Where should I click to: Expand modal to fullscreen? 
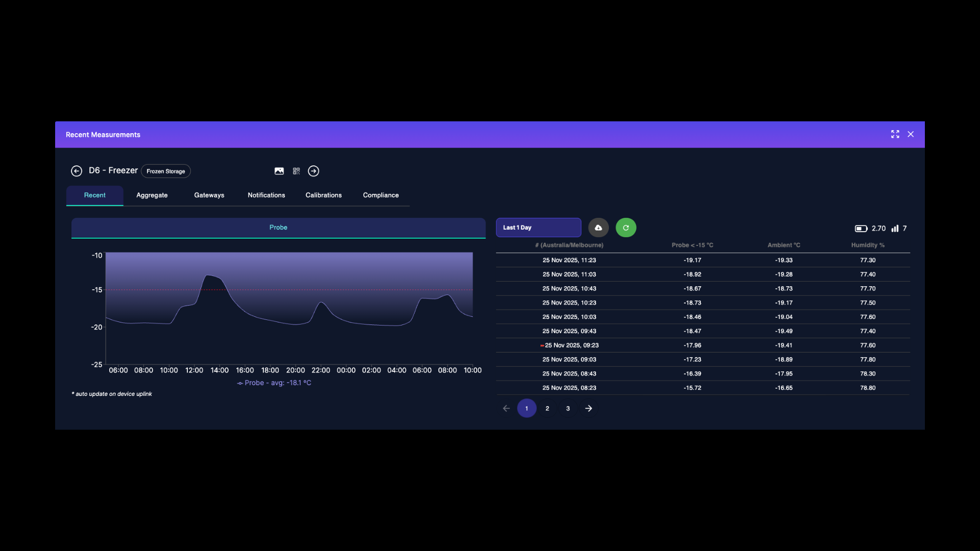tap(895, 134)
